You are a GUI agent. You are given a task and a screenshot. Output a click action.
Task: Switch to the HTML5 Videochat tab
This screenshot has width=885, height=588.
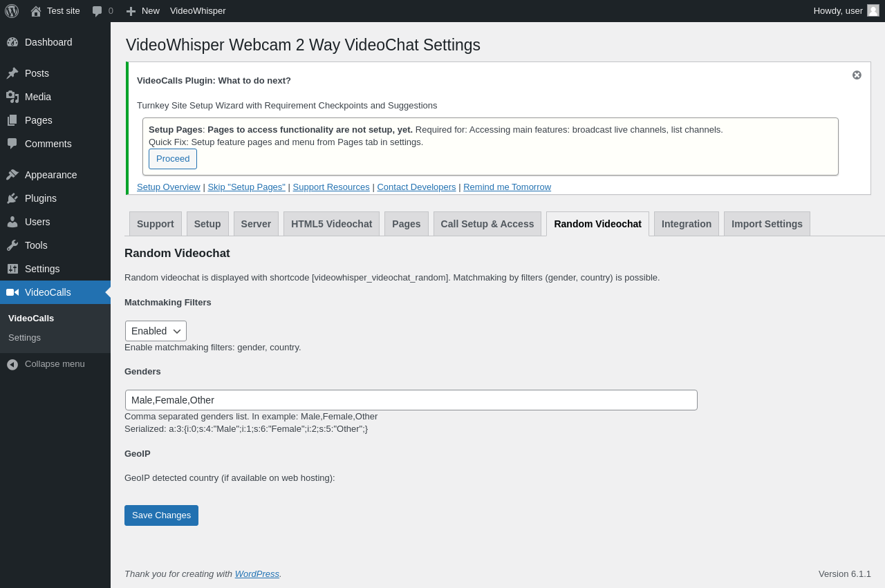pos(331,224)
